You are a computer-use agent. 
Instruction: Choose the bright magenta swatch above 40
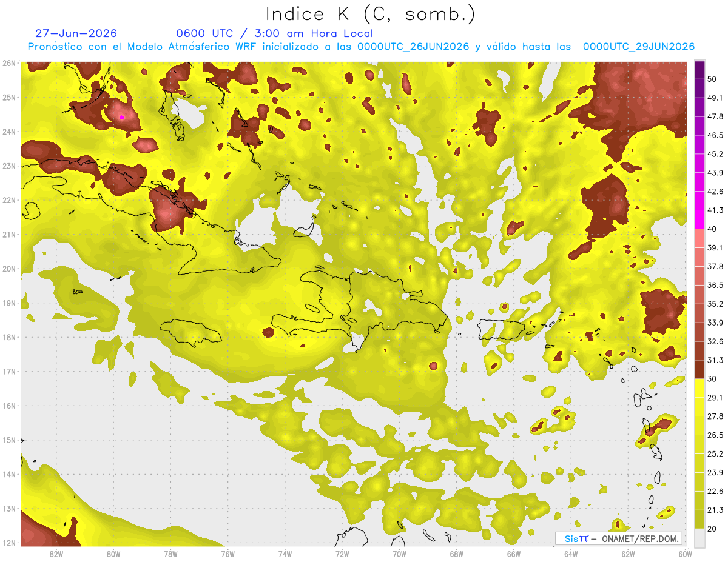click(x=699, y=219)
